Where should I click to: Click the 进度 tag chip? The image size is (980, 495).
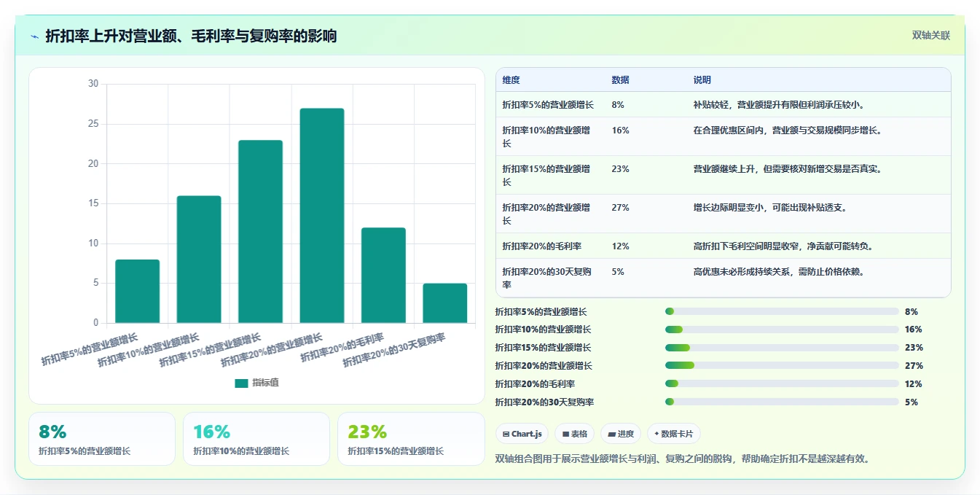tap(621, 434)
